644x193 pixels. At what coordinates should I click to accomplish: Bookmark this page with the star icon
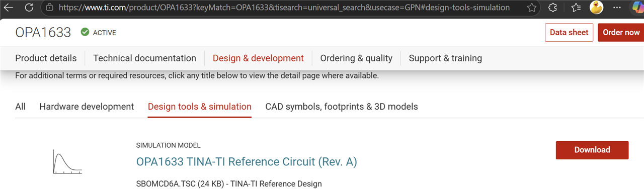[x=531, y=8]
